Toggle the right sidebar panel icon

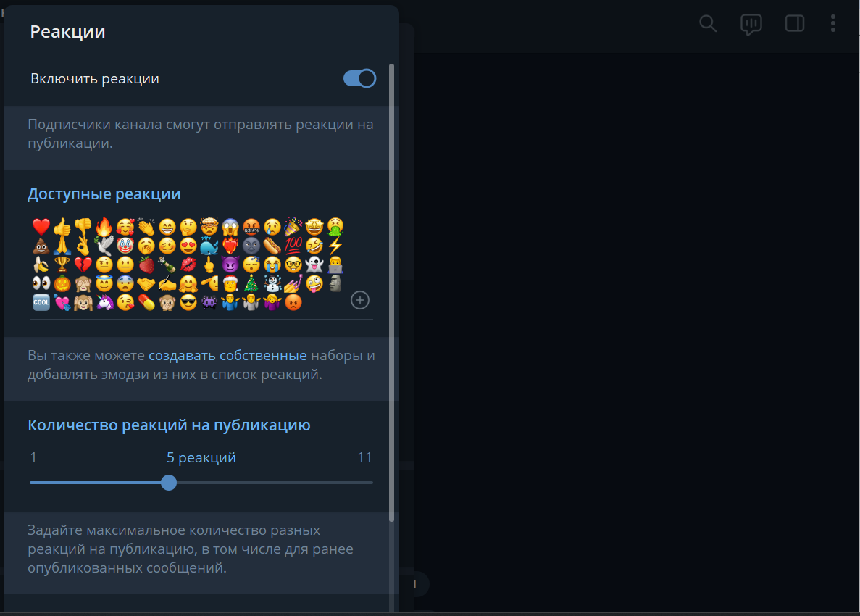(794, 24)
